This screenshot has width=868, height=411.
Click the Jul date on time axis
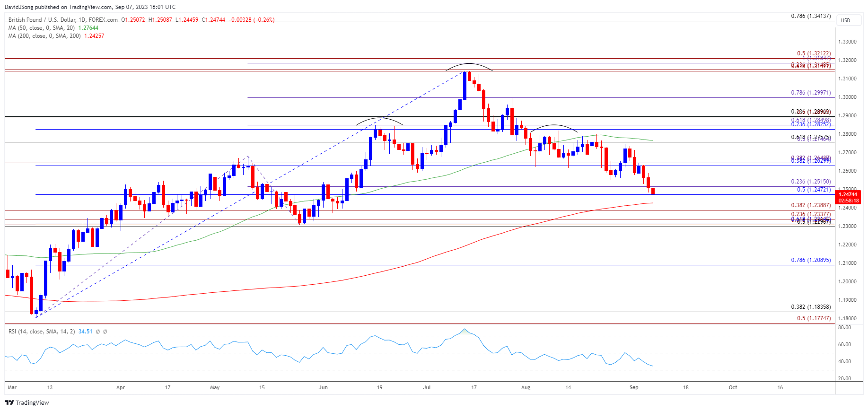tap(427, 387)
